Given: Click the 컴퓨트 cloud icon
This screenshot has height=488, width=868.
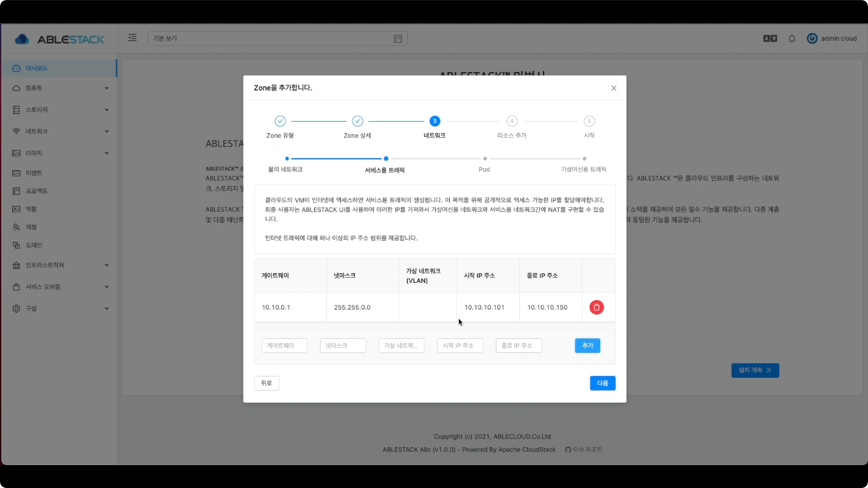Looking at the screenshot, I should pos(17,88).
